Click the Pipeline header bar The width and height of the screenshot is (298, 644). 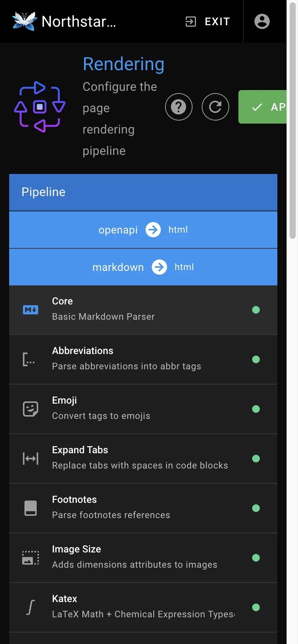click(143, 192)
